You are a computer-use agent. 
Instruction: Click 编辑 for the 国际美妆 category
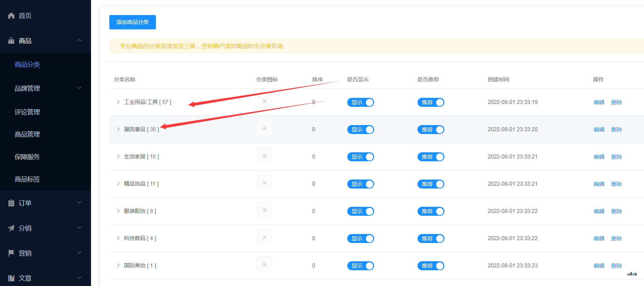pyautogui.click(x=599, y=266)
